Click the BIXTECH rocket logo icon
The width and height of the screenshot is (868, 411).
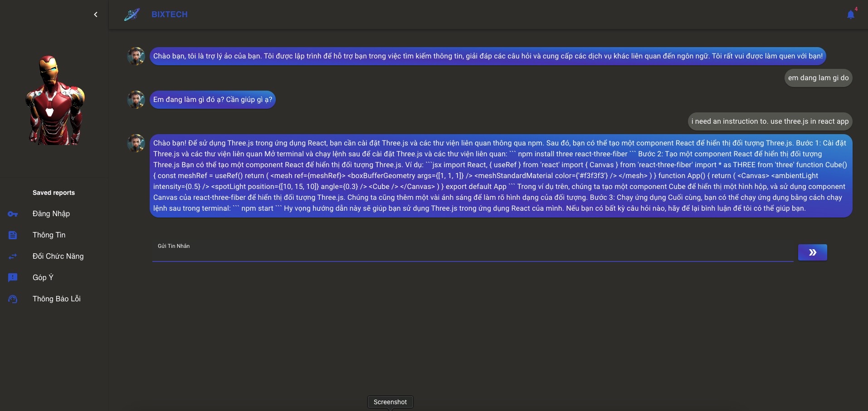pos(132,15)
